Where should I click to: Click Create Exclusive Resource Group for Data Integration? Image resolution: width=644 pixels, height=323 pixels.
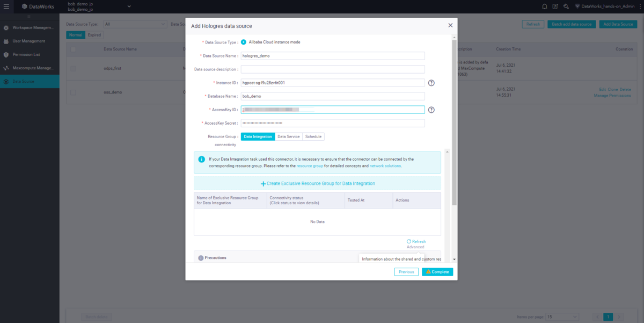click(318, 183)
